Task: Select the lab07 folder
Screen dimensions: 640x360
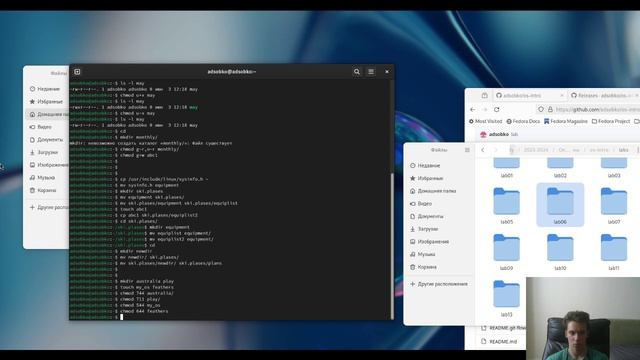Action: pyautogui.click(x=614, y=205)
